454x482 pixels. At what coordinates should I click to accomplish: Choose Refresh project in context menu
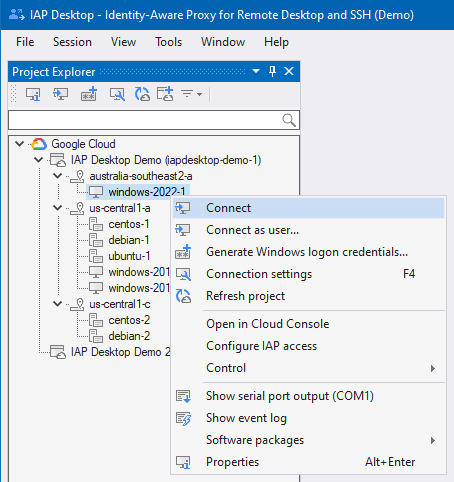tap(308, 296)
